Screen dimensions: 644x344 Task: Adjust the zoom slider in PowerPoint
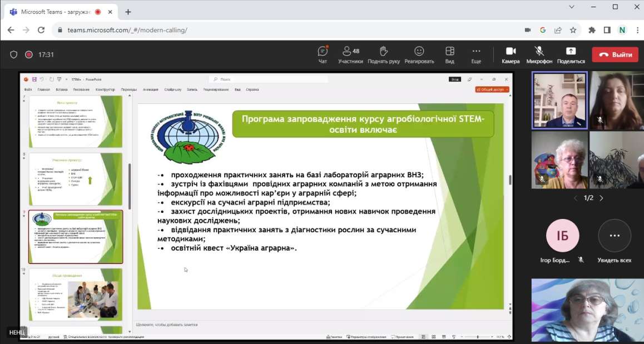(x=477, y=337)
